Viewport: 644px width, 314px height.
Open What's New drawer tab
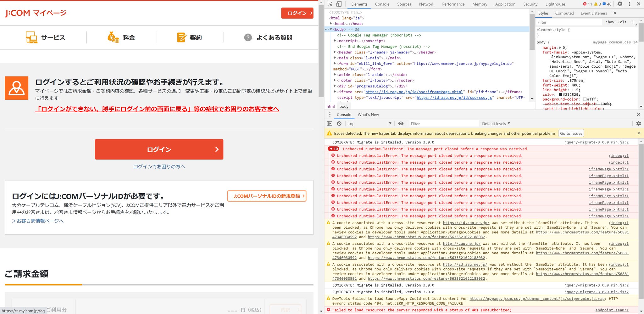click(368, 115)
